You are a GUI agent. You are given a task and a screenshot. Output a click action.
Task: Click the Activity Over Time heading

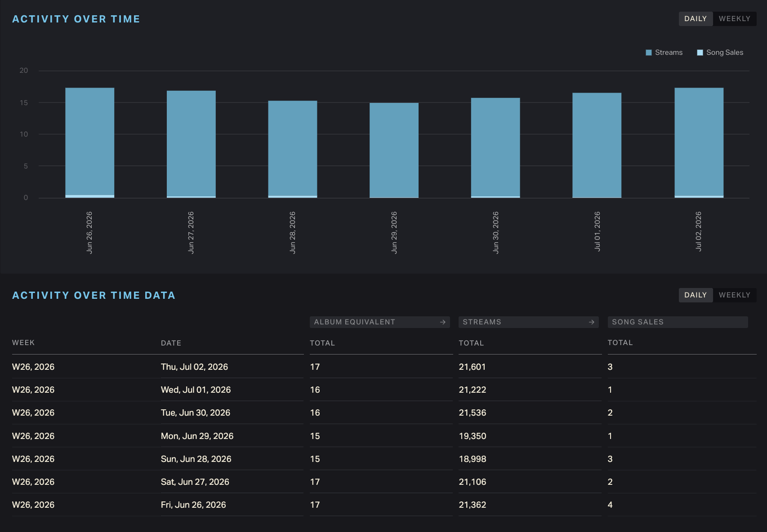click(x=76, y=19)
